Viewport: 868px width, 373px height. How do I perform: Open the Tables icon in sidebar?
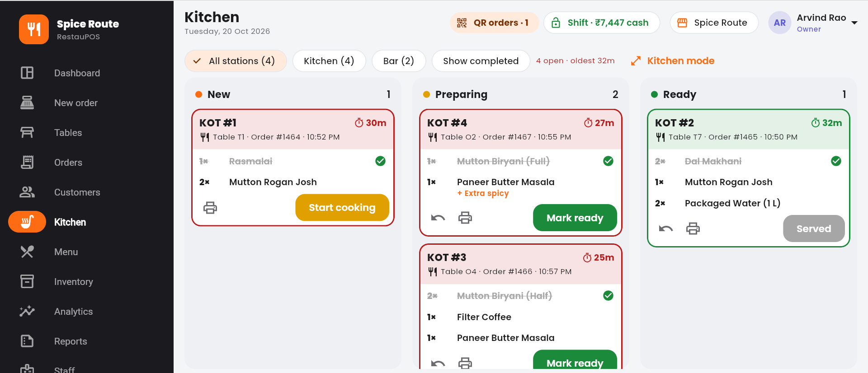(27, 132)
